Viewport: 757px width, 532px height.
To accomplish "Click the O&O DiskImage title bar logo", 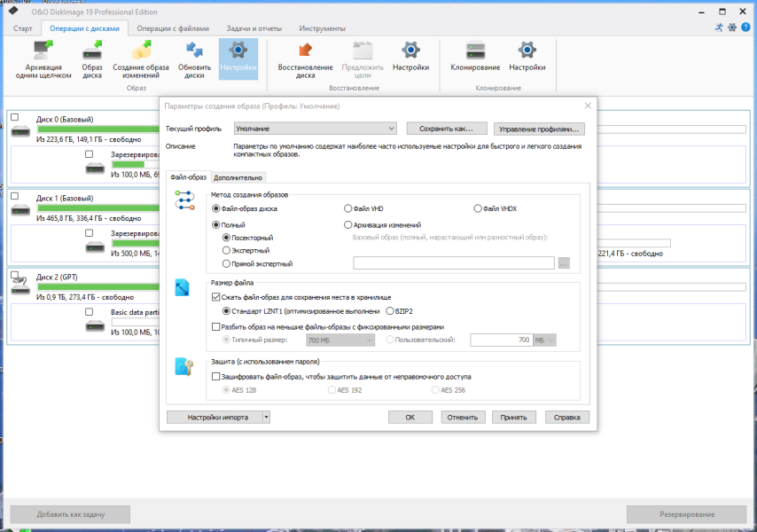I will 13,11.
